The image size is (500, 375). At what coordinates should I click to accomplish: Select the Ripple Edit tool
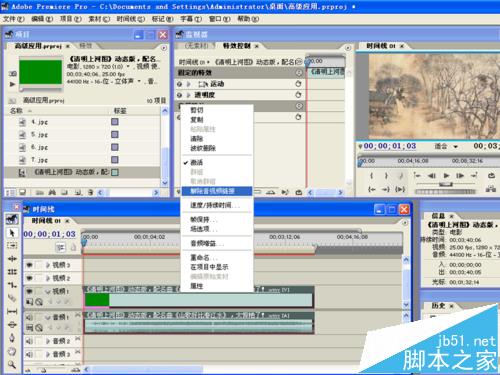[12, 259]
